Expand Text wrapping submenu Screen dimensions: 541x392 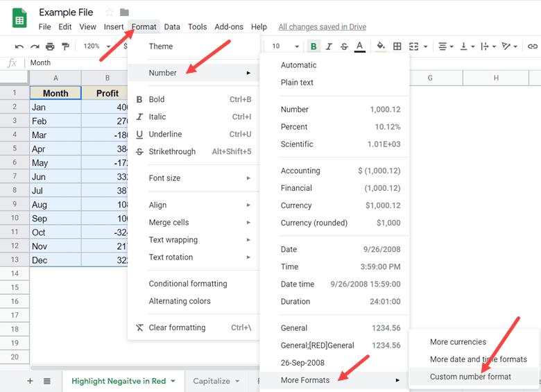194,240
